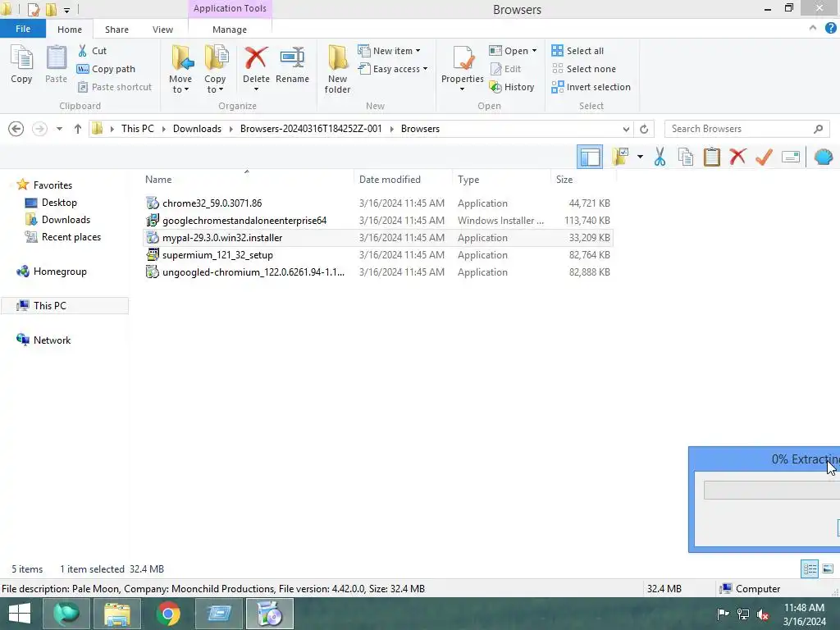The image size is (840, 630).
Task: Expand the address bar history dropdown
Action: (626, 129)
